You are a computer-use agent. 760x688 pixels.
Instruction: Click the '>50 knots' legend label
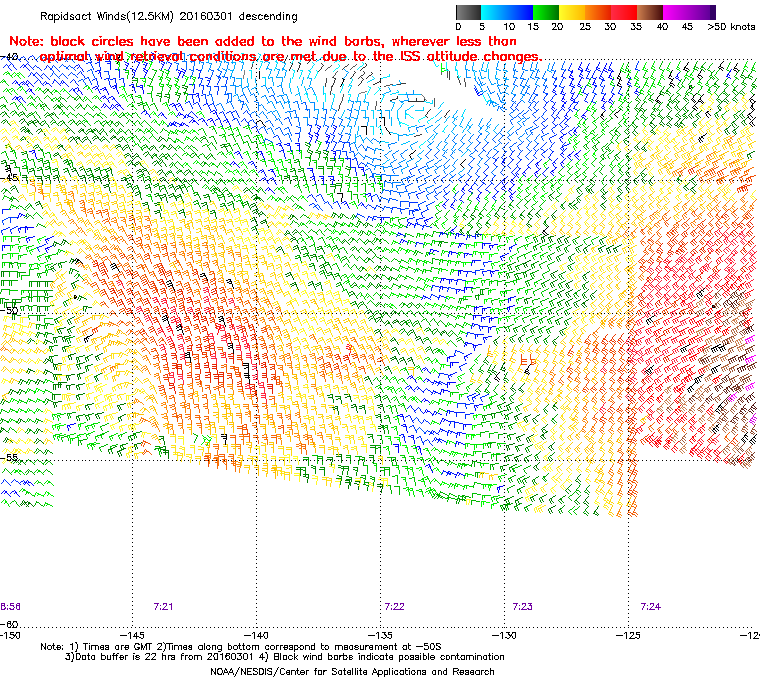(x=731, y=27)
